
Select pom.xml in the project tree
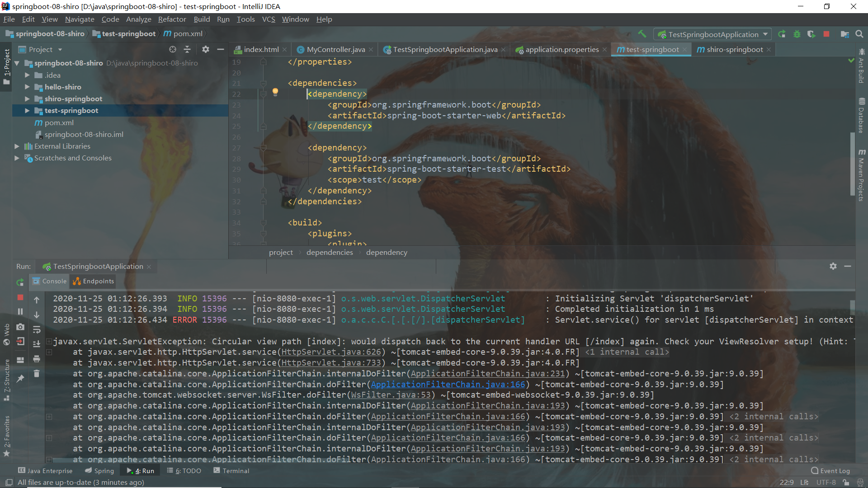59,122
